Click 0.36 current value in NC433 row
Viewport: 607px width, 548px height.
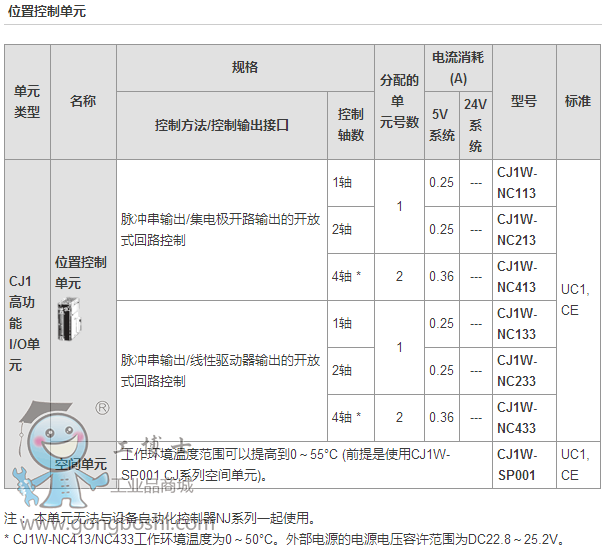click(441, 417)
